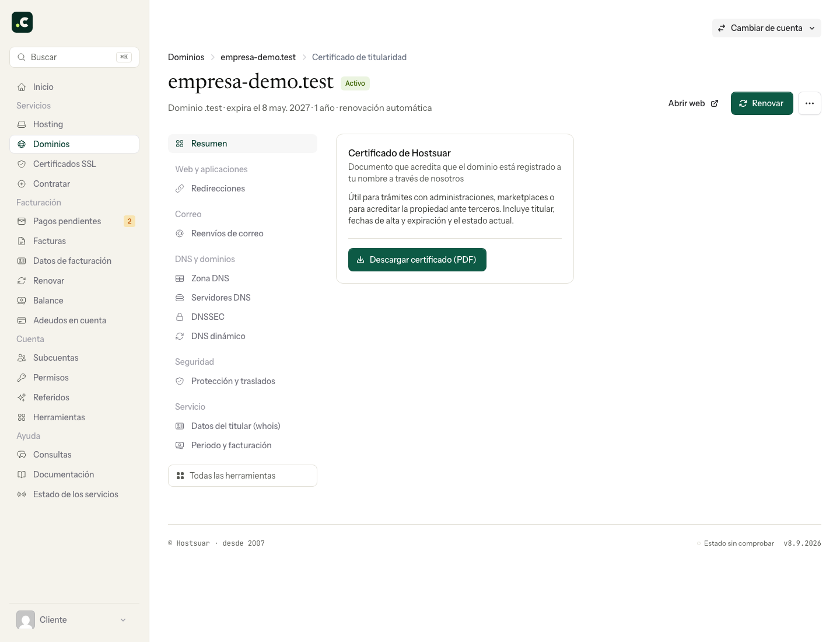Click the Hosting server icon
The width and height of the screenshot is (840, 642).
point(22,124)
